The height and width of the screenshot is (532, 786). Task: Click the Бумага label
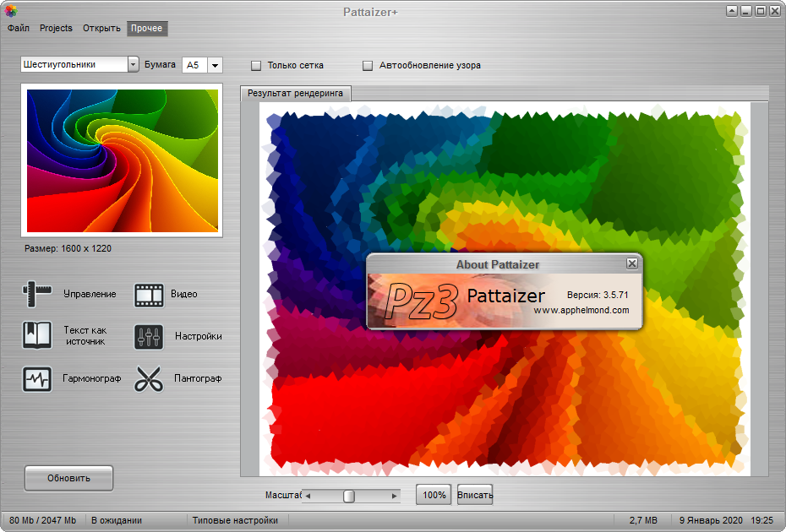pos(160,64)
